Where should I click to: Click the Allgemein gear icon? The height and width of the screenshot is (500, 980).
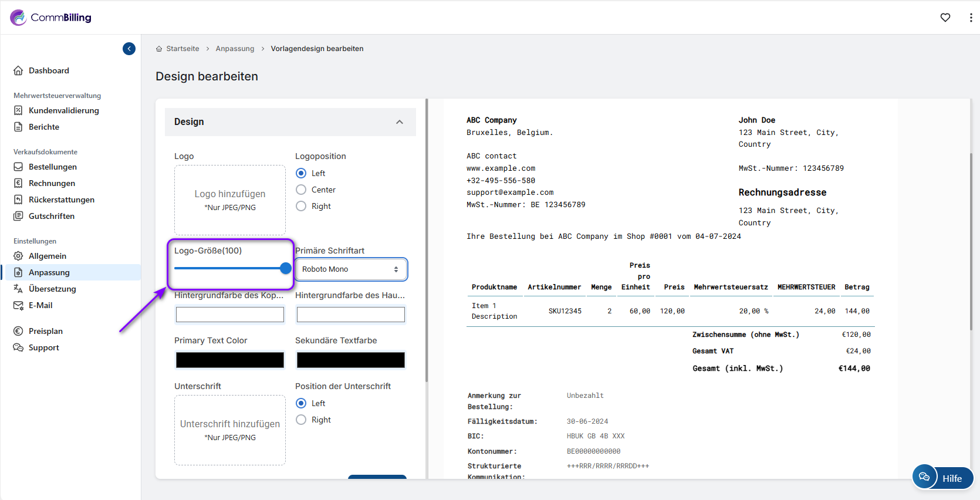click(x=18, y=256)
